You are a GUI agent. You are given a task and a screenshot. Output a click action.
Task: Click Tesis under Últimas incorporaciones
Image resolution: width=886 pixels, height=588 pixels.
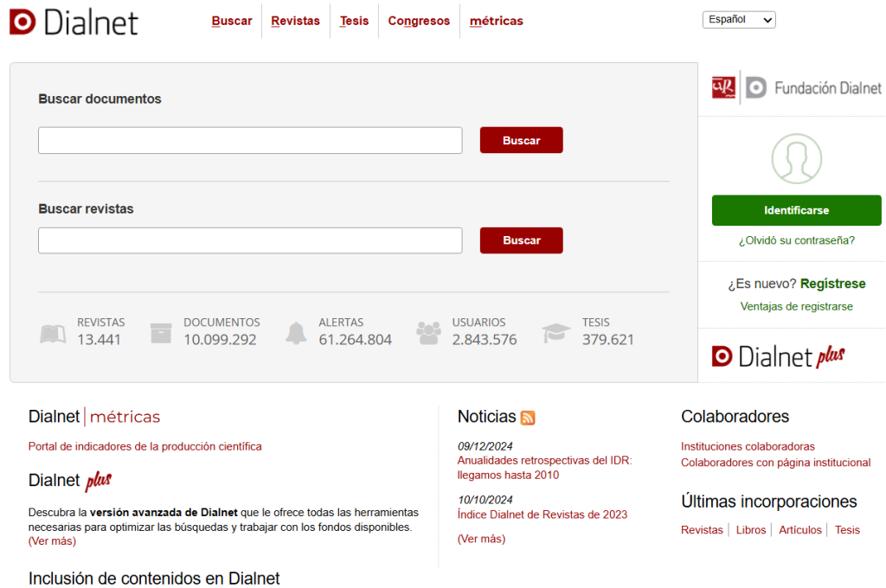tap(848, 530)
